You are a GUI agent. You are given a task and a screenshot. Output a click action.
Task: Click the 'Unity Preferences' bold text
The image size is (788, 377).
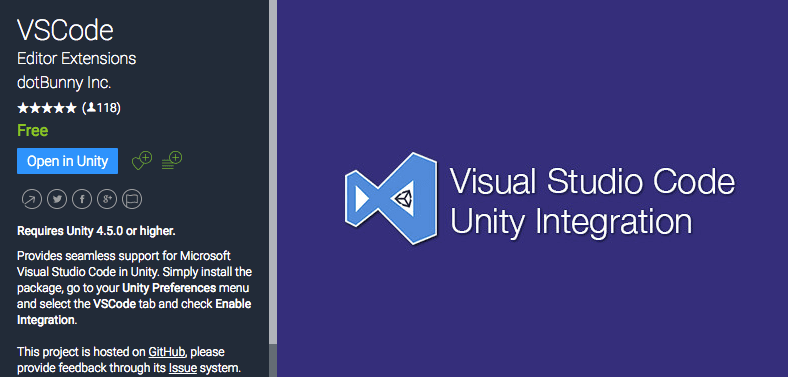[169, 288]
